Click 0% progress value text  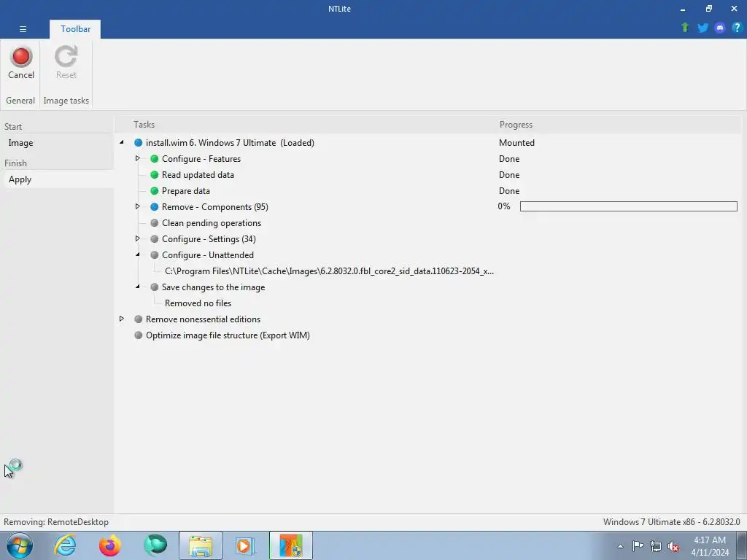pos(504,206)
